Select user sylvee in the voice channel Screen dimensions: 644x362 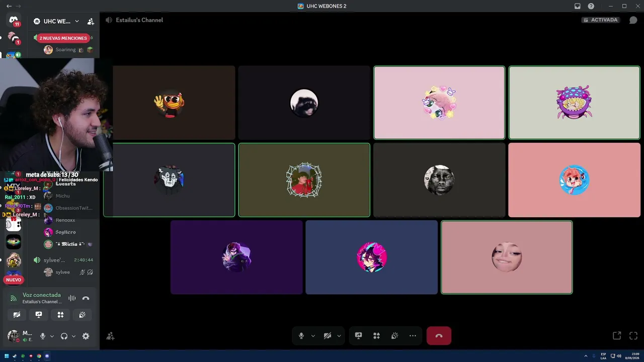(63, 272)
